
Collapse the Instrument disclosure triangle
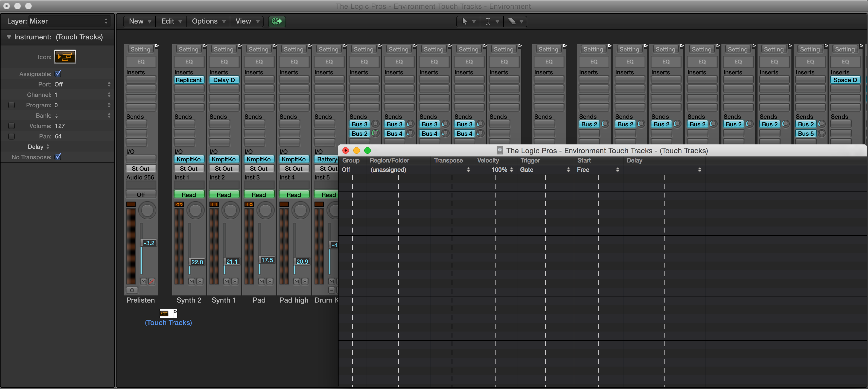tap(9, 37)
